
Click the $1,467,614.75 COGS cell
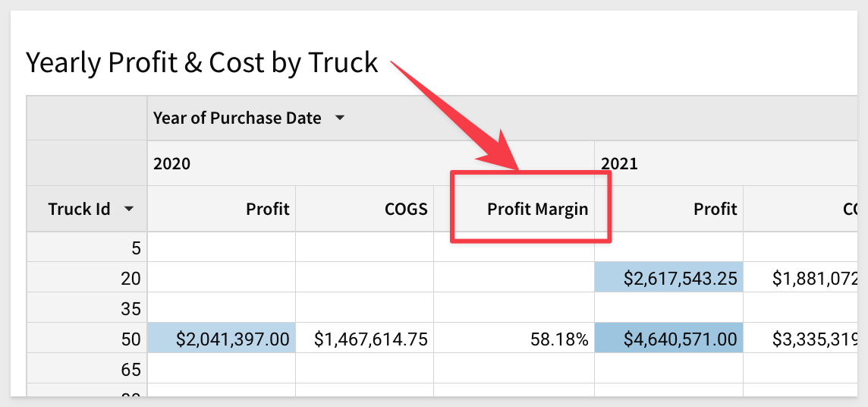point(371,339)
